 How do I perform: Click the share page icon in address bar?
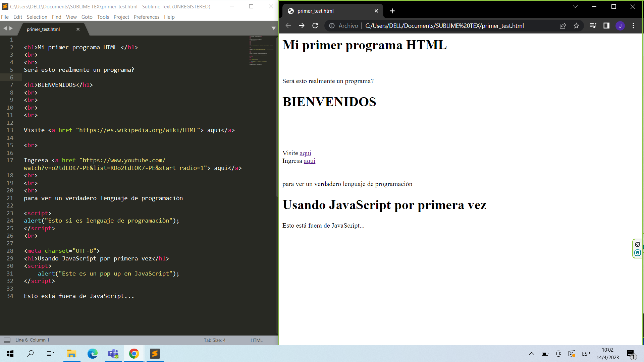coord(563,26)
